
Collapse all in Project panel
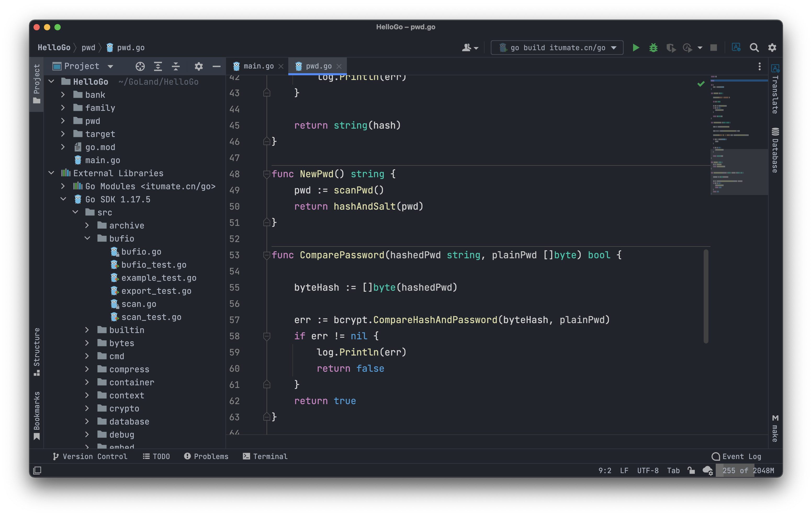pos(176,66)
